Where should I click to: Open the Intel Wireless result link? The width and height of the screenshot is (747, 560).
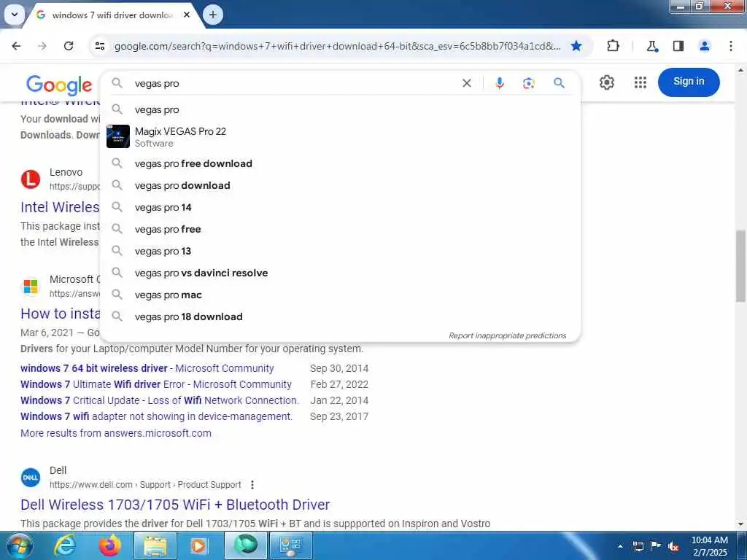coord(60,207)
